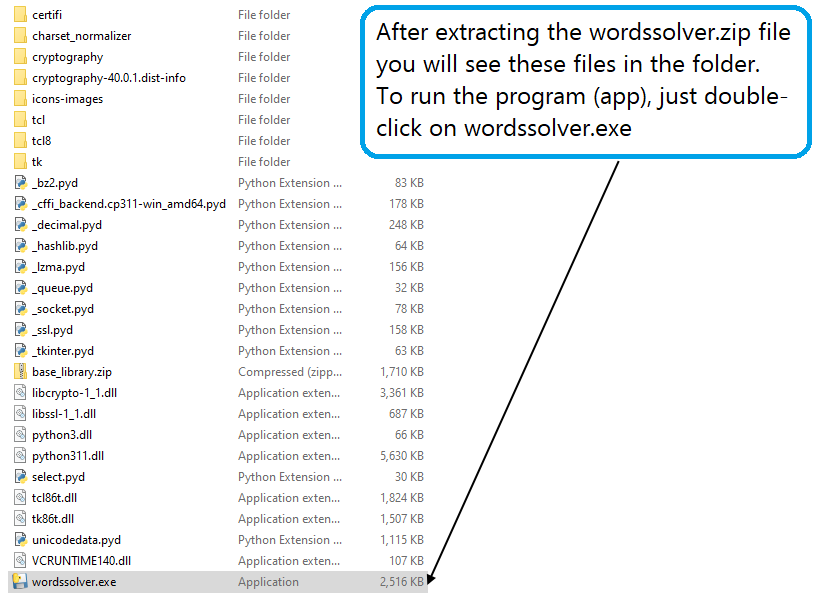Click the wordssolver.exe application icon
The image size is (814, 608).
tap(20, 582)
